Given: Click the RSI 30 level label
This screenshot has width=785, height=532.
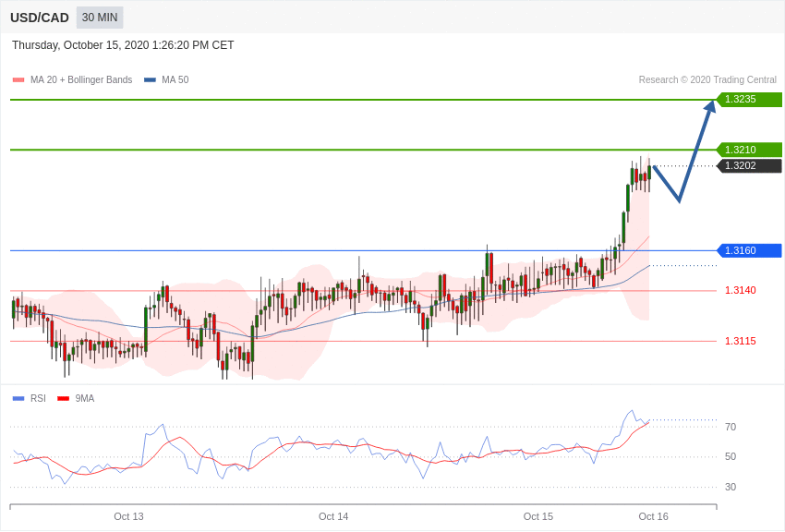Looking at the screenshot, I should pyautogui.click(x=731, y=487).
